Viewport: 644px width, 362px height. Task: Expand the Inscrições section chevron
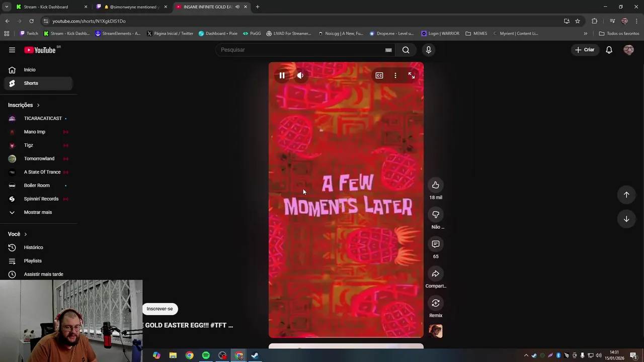click(38, 105)
